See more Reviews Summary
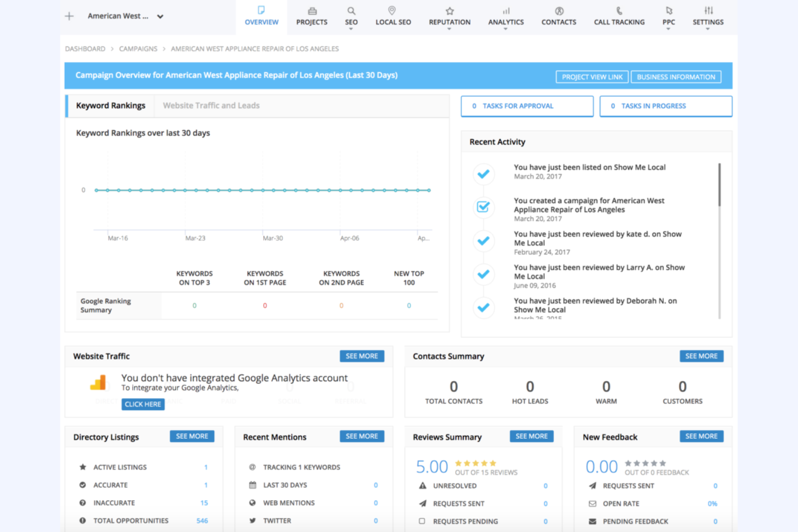The width and height of the screenshot is (798, 532). (532, 436)
